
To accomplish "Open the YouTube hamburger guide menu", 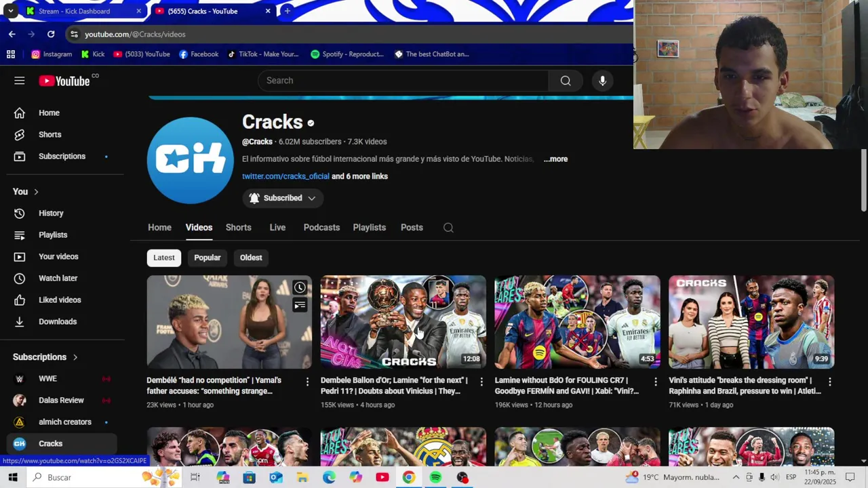I will coord(19,81).
